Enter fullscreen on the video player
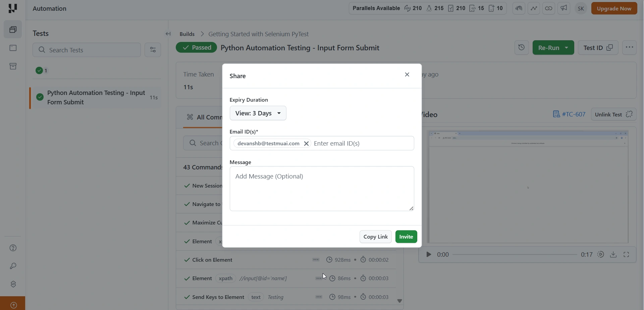This screenshot has height=310, width=644. tap(627, 255)
